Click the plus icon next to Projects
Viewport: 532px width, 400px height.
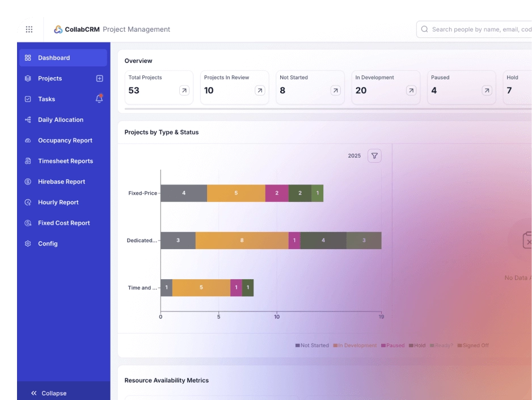(100, 78)
